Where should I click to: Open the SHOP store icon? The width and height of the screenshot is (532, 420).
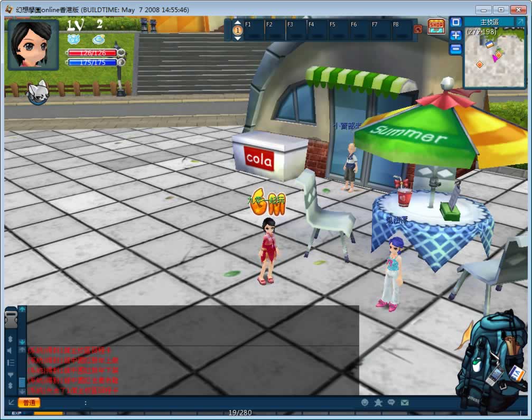click(x=436, y=26)
